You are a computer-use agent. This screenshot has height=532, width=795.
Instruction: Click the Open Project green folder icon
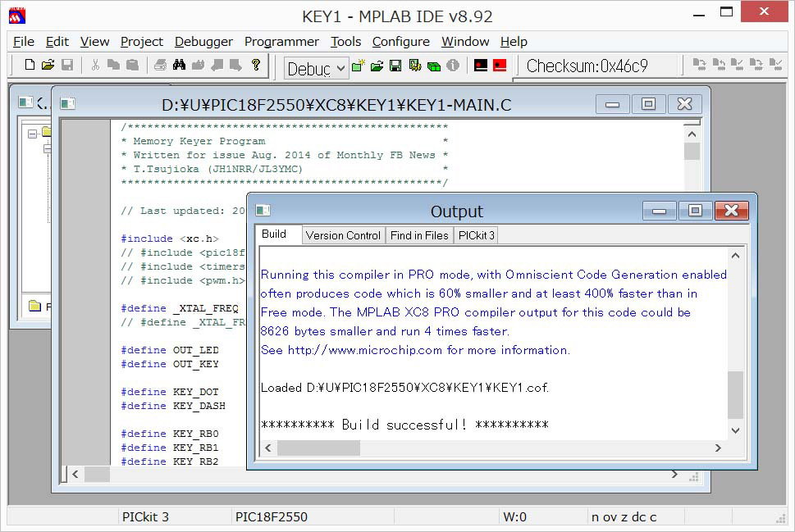[377, 66]
